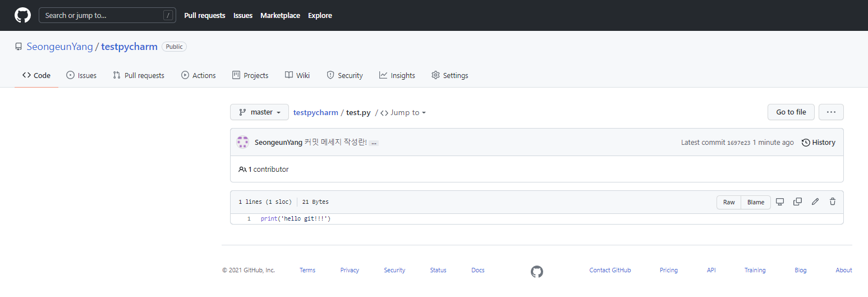The width and height of the screenshot is (868, 297).
Task: Open Marketplace in top navigation
Action: click(x=280, y=16)
